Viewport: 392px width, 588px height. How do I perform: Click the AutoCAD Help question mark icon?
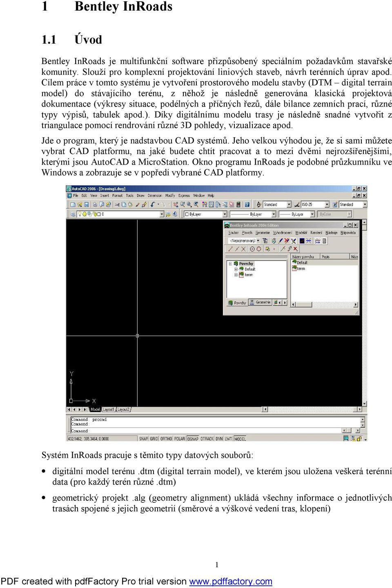(247, 205)
